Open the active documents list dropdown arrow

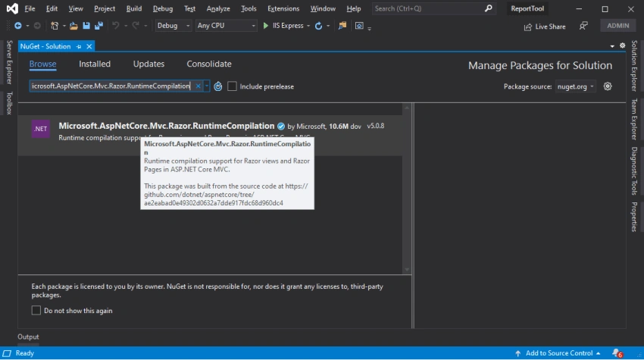pos(612,46)
